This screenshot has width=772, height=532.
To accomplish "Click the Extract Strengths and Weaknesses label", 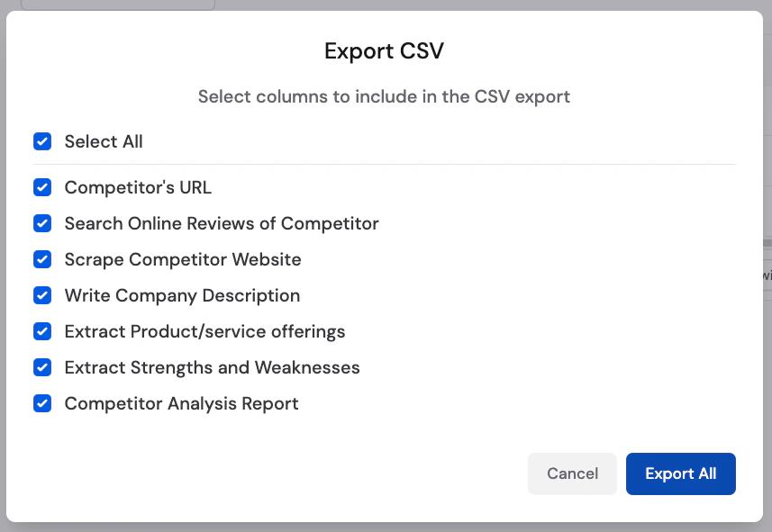I will 213,367.
